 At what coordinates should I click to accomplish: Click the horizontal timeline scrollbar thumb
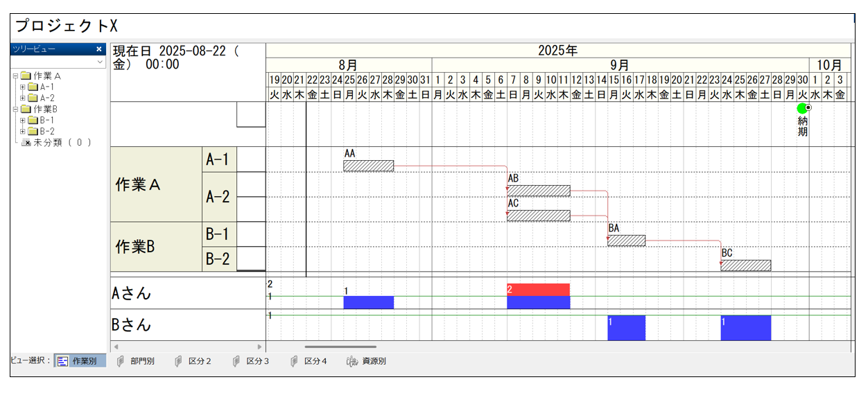click(x=340, y=347)
